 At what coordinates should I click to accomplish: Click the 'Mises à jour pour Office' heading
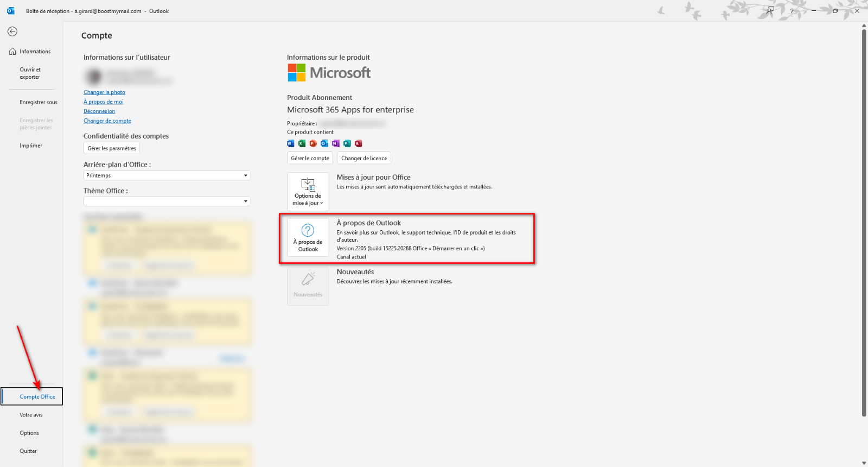pyautogui.click(x=374, y=177)
